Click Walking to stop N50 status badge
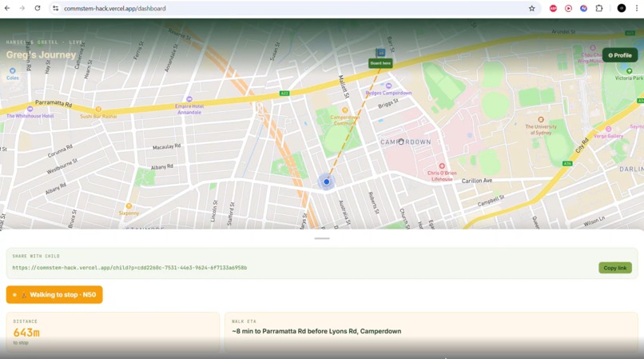Screen dimensions: 644x359 coord(54,295)
